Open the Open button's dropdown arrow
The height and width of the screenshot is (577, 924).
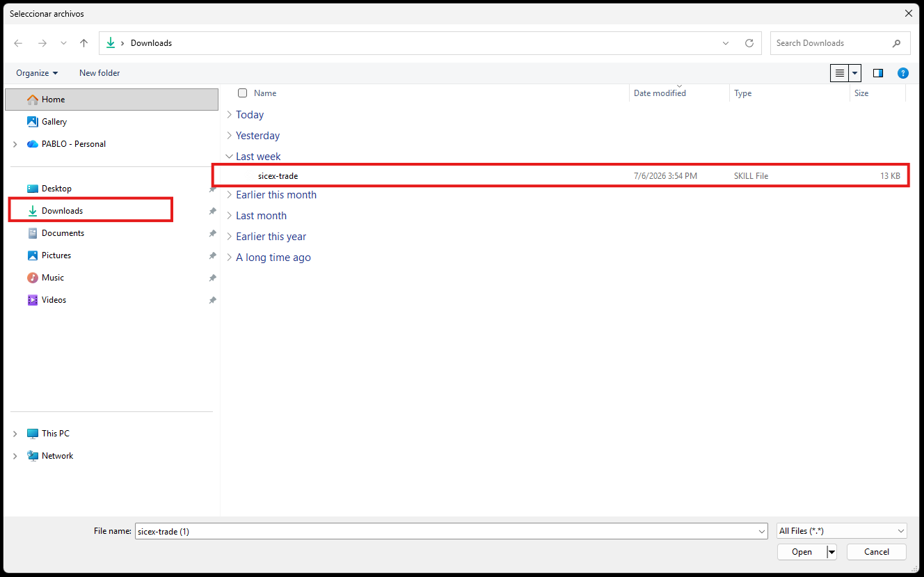pos(831,552)
